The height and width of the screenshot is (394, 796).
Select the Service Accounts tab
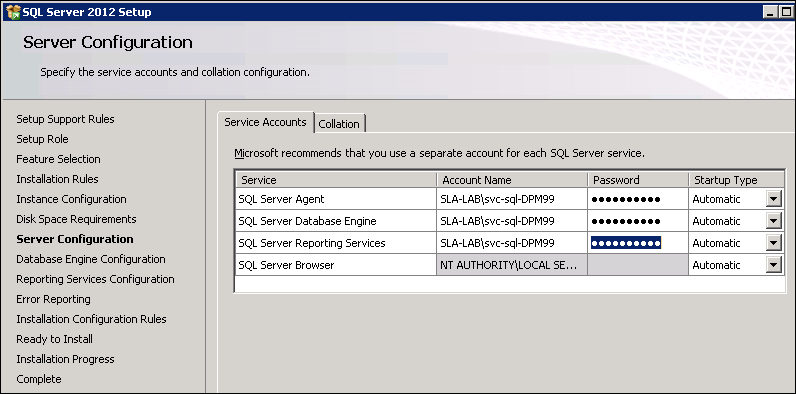[x=266, y=122]
